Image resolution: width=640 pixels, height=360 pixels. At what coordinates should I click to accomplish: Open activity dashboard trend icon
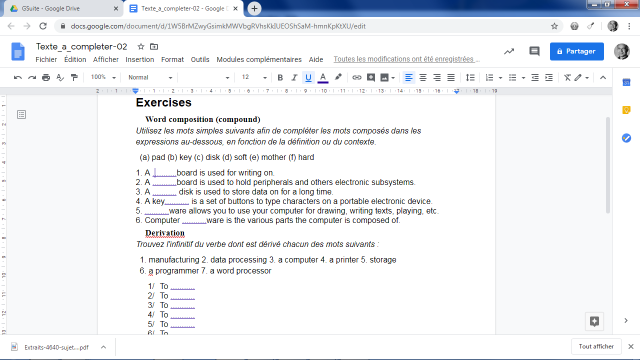[509, 51]
